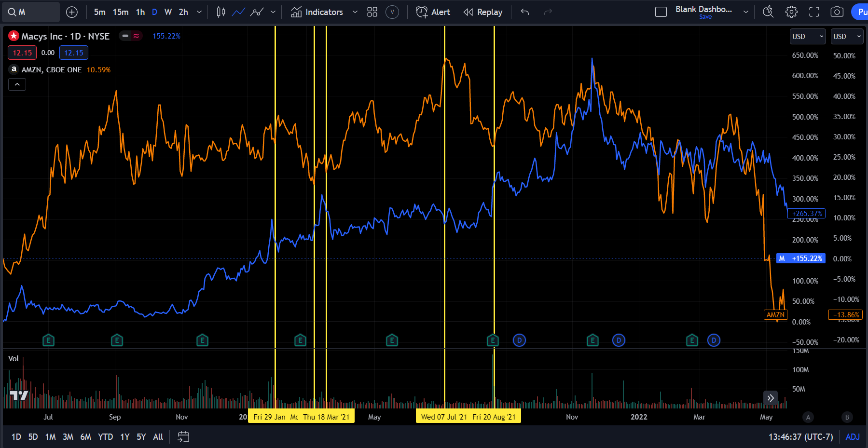Set the 1Y date range
This screenshot has width=868, height=448.
click(125, 437)
